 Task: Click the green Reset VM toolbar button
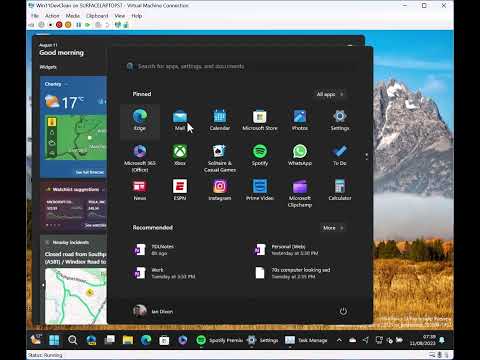click(x=88, y=25)
